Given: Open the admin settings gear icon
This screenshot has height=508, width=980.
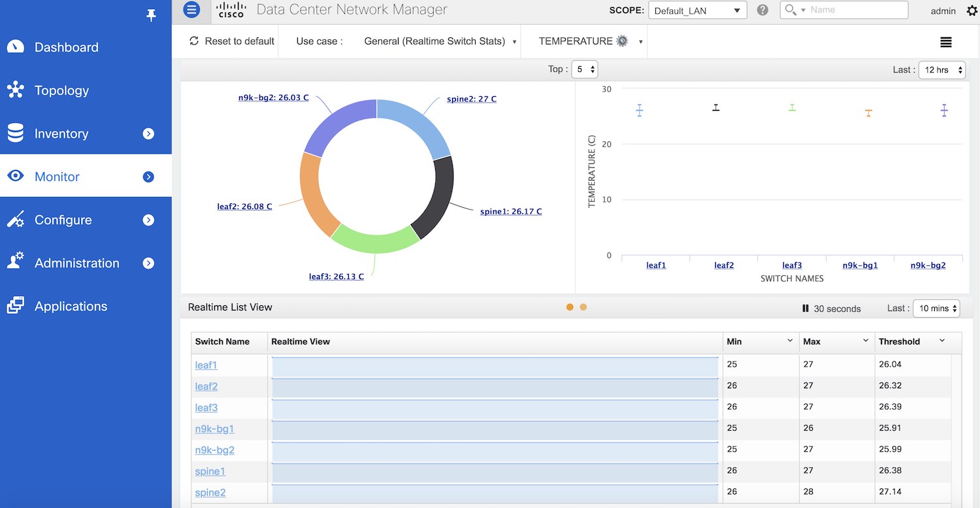Looking at the screenshot, I should (972, 10).
